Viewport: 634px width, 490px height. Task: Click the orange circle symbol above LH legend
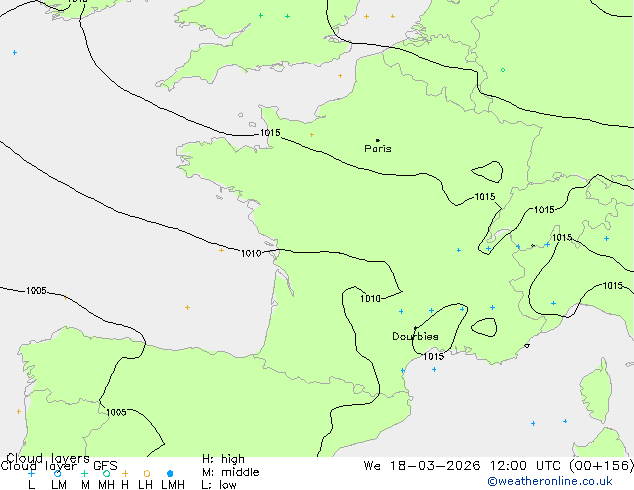coord(147,473)
